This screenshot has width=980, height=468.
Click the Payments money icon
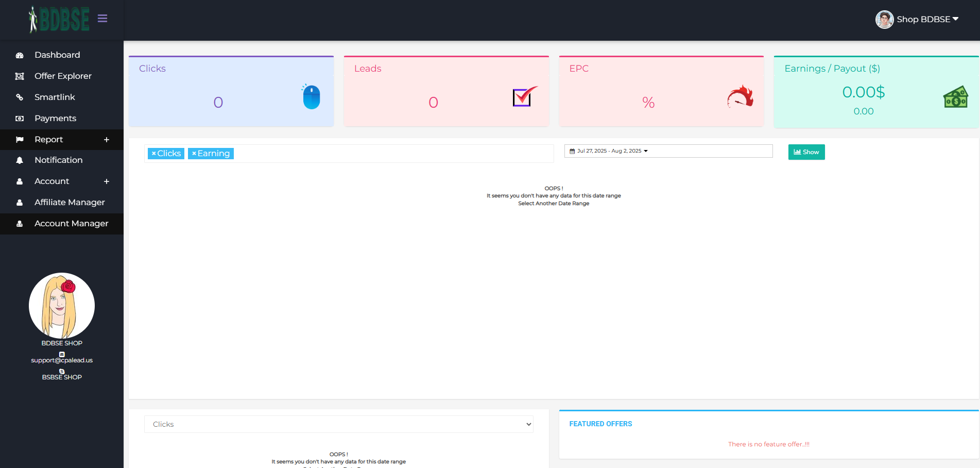click(x=20, y=119)
